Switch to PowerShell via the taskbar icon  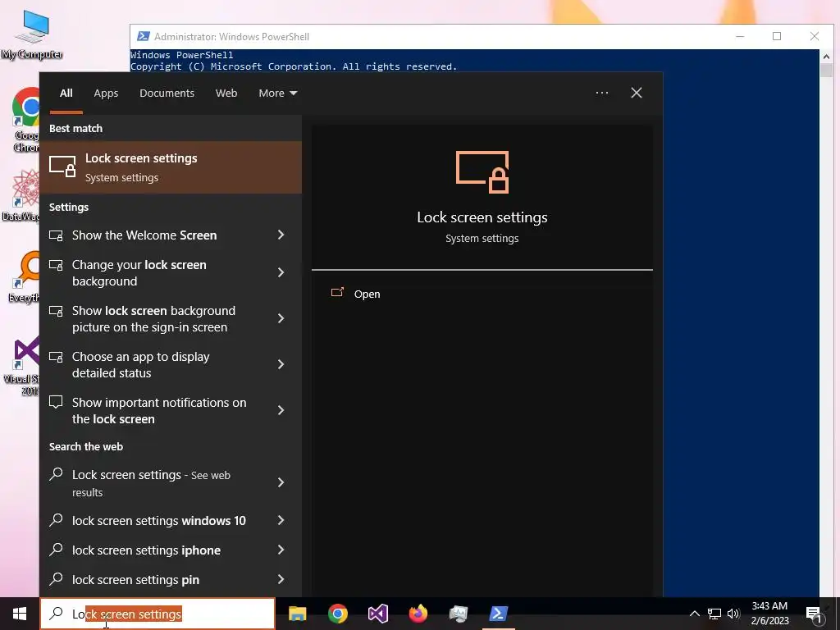[498, 614]
